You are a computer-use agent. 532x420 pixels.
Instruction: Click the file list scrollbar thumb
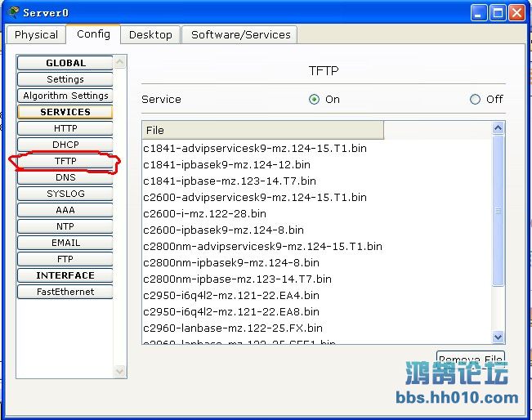(498, 211)
